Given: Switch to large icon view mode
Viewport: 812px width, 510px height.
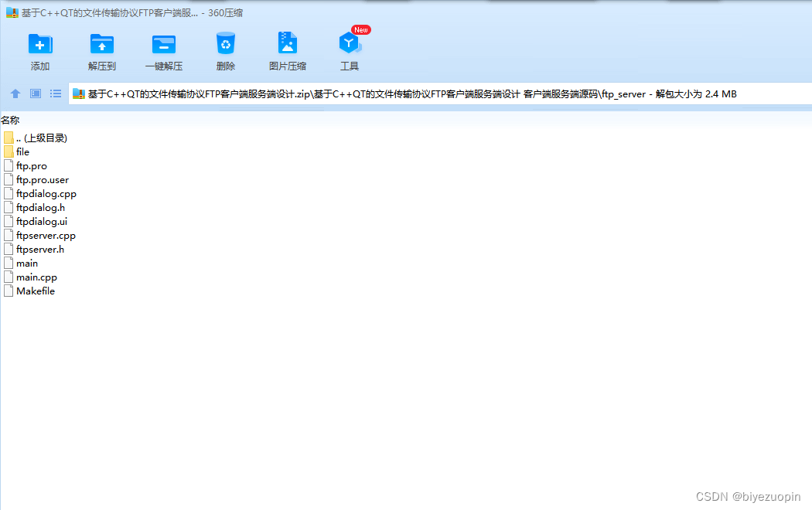Looking at the screenshot, I should tap(34, 93).
